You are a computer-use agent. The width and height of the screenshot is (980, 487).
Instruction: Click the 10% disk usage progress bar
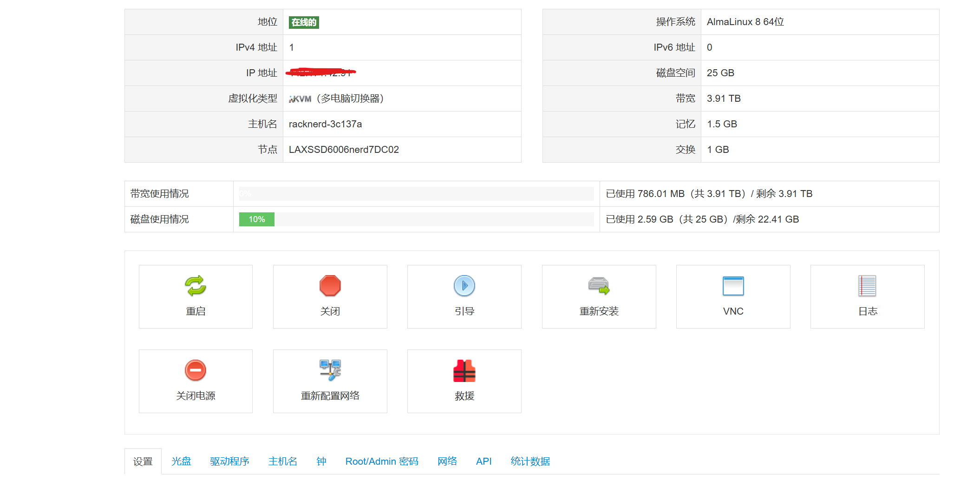257,219
